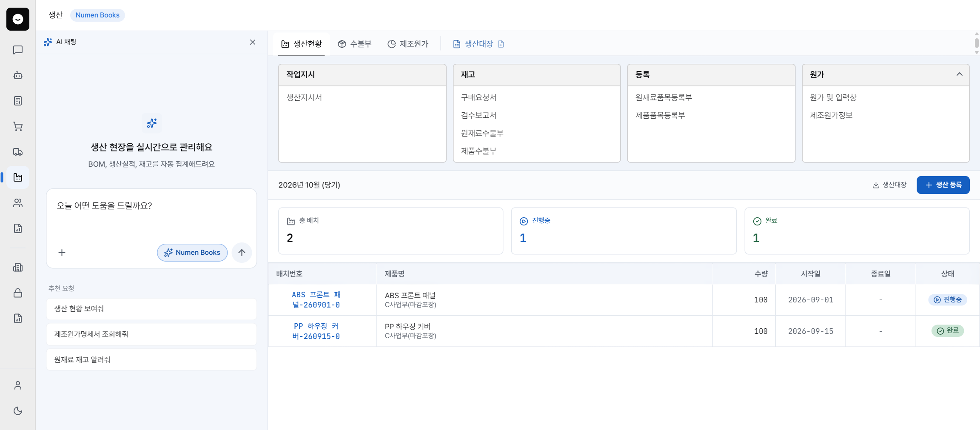Viewport: 980px width, 430px height.
Task: Open the delivery truck sidebar icon
Action: click(x=18, y=152)
